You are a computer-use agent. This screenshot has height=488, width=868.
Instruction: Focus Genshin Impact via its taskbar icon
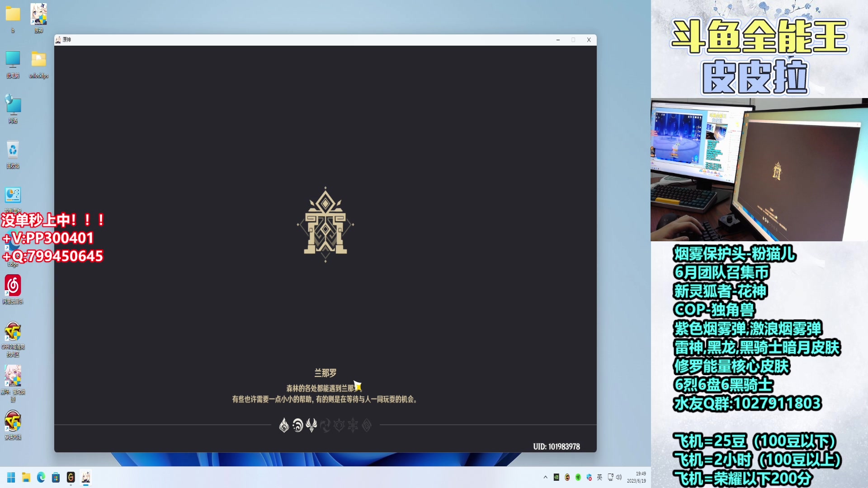(85, 478)
